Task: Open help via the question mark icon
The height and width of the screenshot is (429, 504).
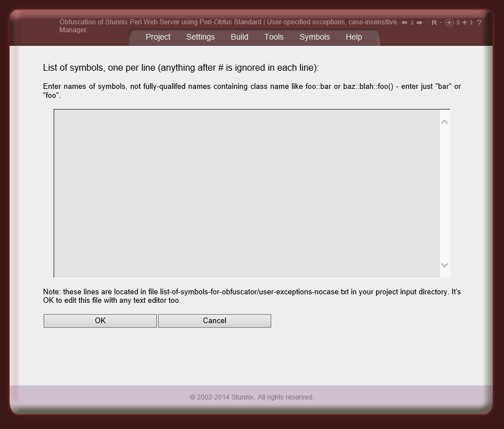Action: (479, 23)
